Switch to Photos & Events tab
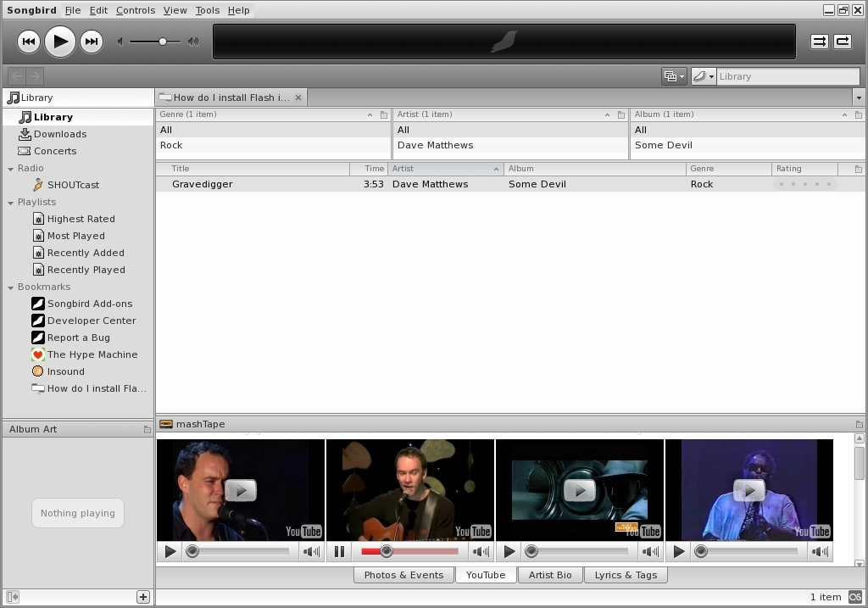This screenshot has width=868, height=608. coord(404,575)
